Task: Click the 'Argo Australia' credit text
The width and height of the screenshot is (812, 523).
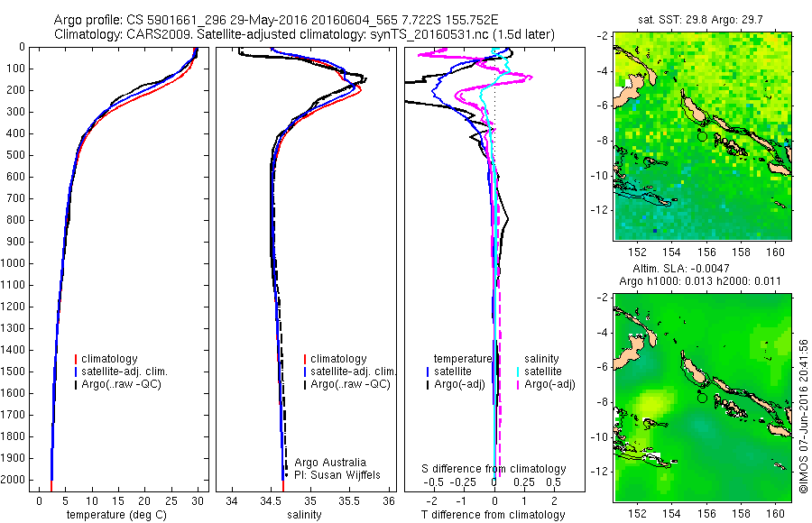Action: point(330,462)
